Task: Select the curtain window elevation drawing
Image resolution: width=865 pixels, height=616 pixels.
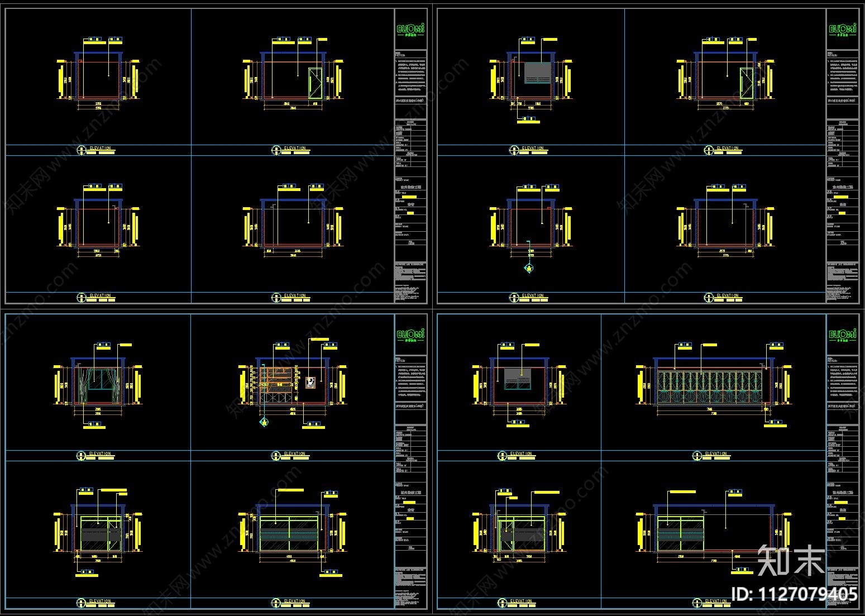Action: (98, 384)
